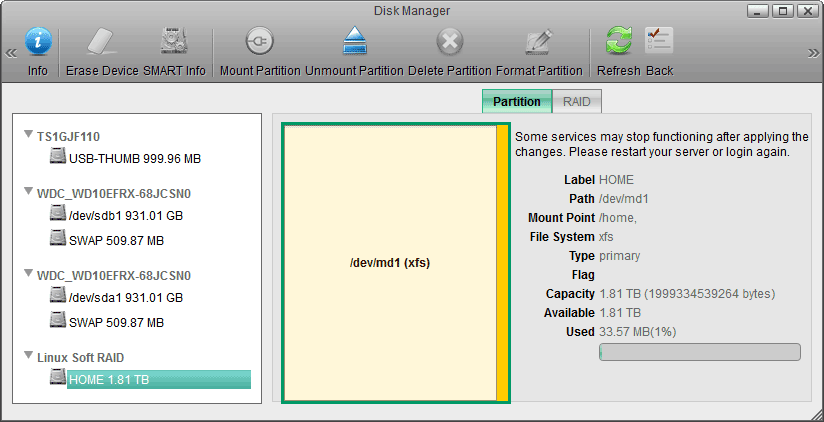Click the Back checklist icon

659,42
